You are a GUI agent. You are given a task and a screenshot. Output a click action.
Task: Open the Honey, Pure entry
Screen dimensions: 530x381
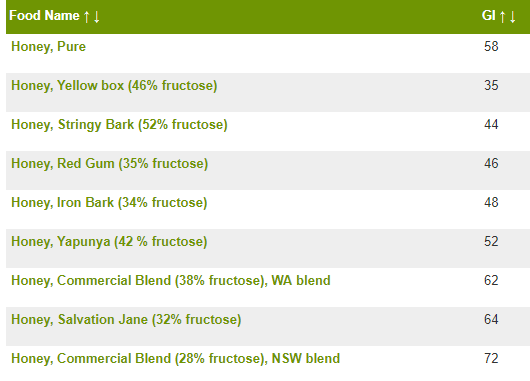(48, 46)
